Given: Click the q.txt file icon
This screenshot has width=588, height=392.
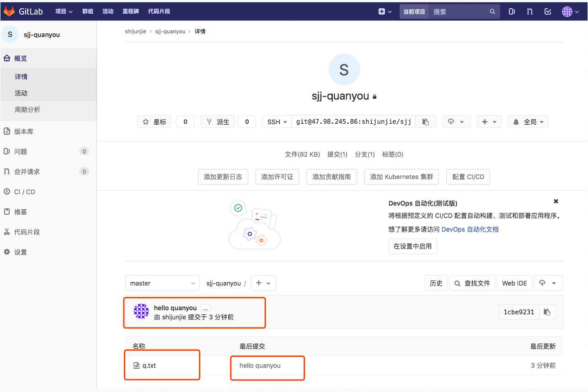Looking at the screenshot, I should tap(136, 366).
